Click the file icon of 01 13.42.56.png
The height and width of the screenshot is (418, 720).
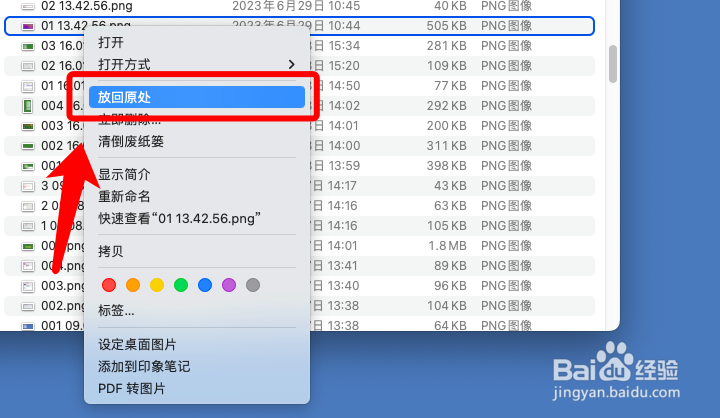click(x=28, y=27)
